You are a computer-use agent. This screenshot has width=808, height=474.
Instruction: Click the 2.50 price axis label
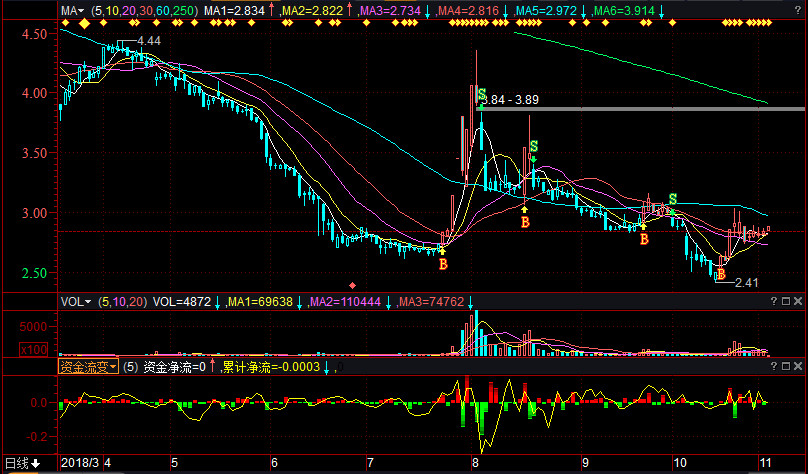pos(35,273)
